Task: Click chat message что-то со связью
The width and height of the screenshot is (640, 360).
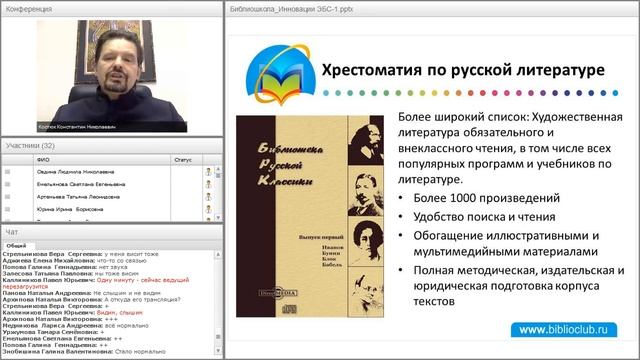Action: pos(121,260)
